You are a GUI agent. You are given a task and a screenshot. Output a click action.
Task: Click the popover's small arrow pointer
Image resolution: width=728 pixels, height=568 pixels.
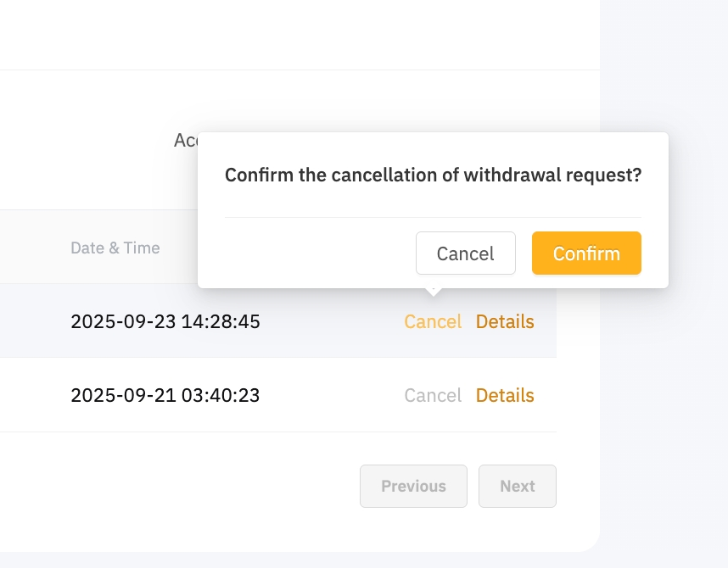click(433, 291)
